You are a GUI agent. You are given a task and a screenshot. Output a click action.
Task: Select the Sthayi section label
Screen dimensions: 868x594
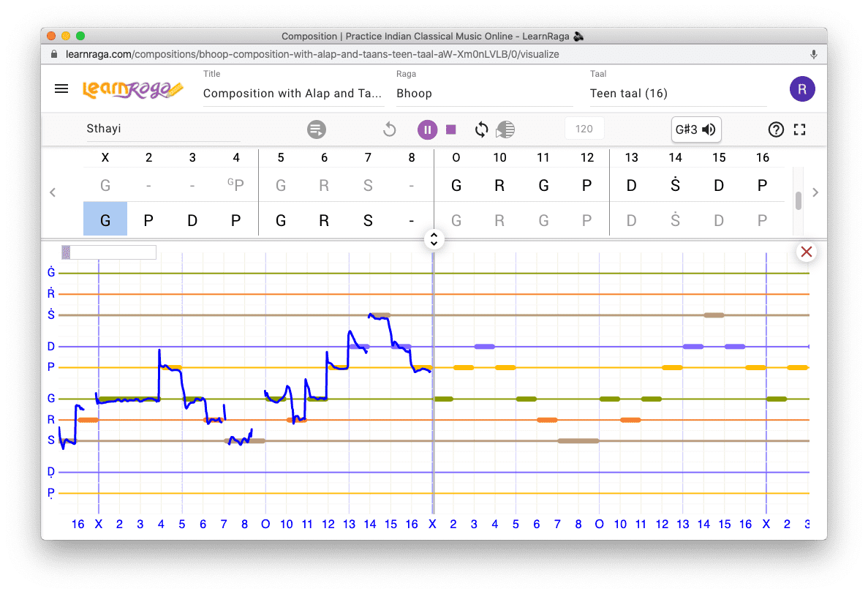coord(103,128)
